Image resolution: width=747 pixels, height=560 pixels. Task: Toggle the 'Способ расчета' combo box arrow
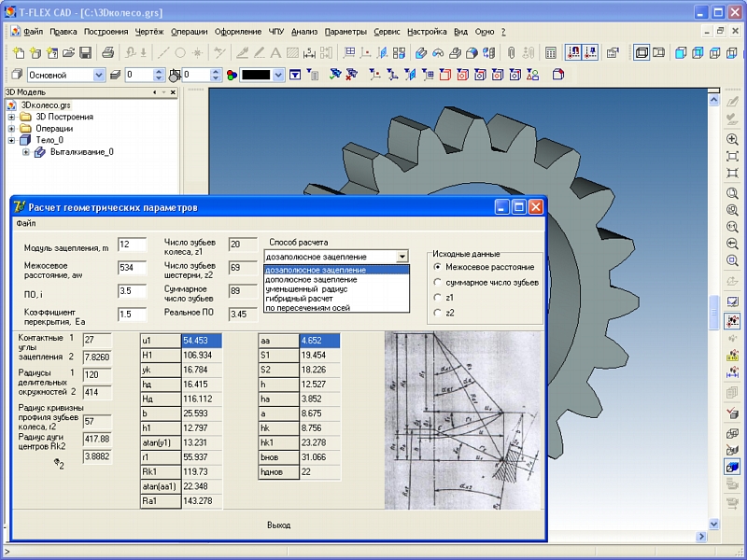[402, 257]
